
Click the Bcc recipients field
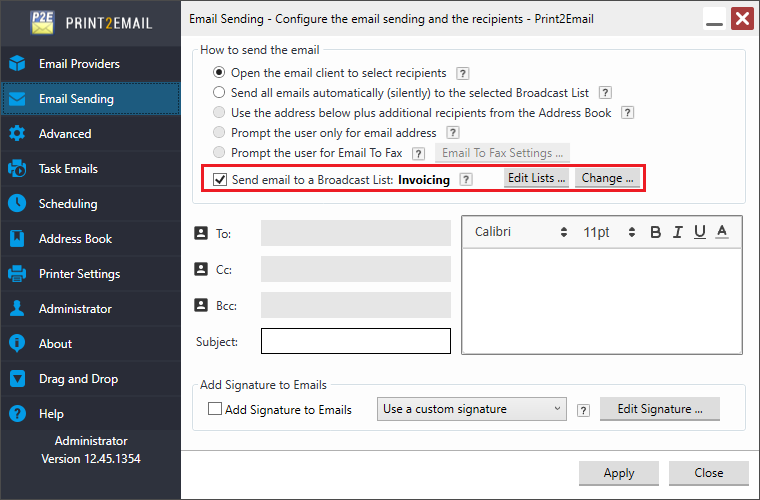356,305
